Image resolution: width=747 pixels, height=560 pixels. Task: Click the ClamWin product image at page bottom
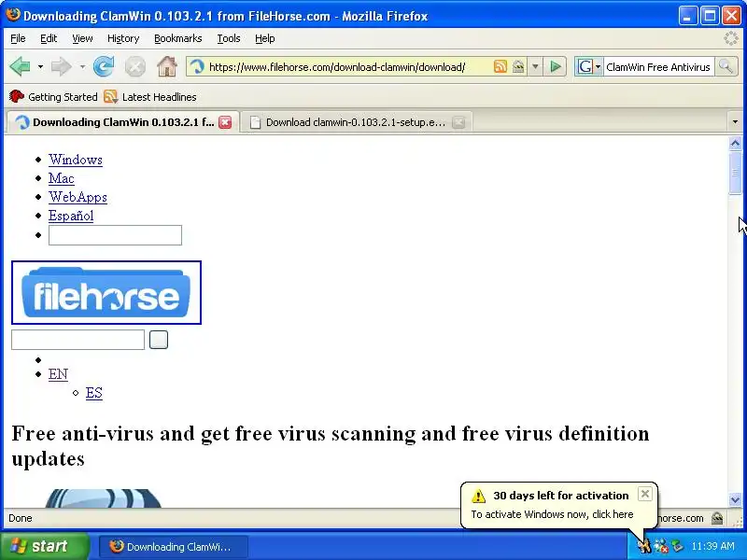104,498
